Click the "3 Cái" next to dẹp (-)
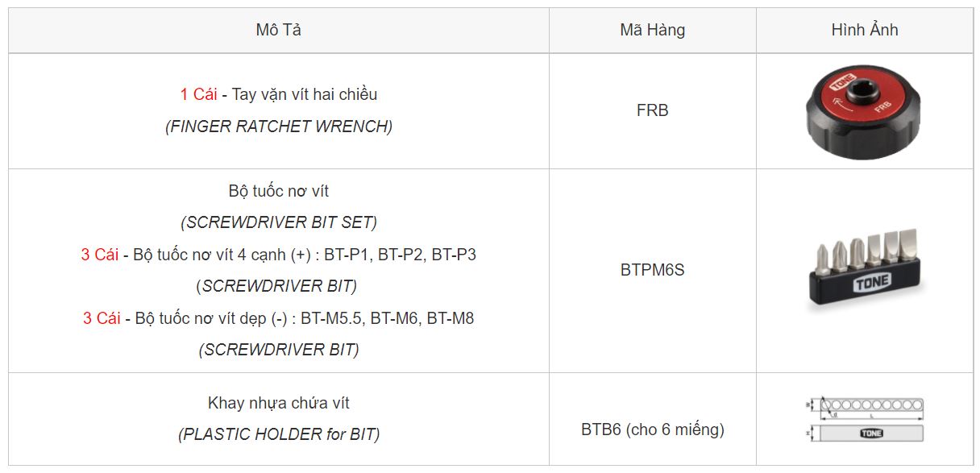 pyautogui.click(x=102, y=318)
